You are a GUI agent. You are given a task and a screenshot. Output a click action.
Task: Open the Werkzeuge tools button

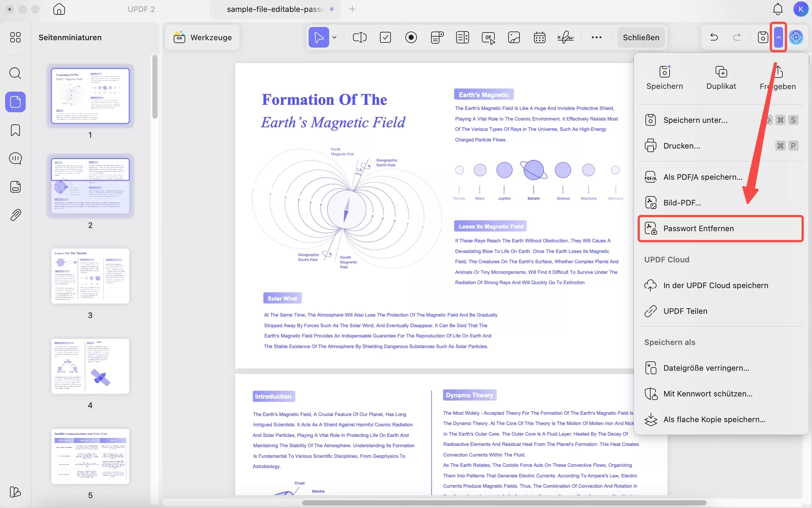pos(203,37)
